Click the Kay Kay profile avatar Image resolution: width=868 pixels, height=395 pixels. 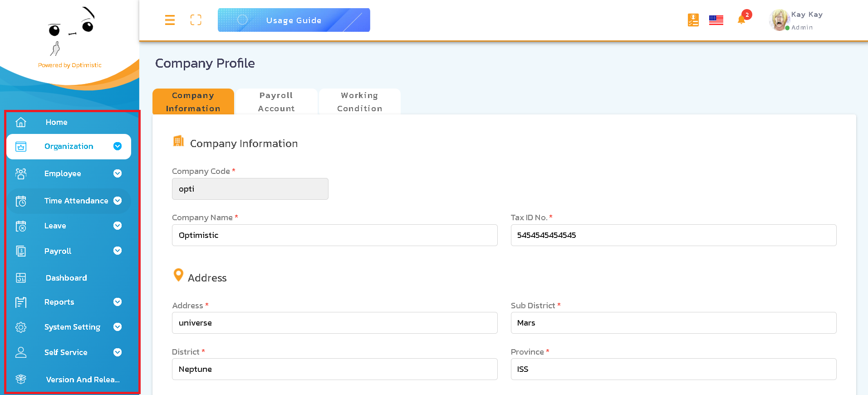pyautogui.click(x=779, y=20)
